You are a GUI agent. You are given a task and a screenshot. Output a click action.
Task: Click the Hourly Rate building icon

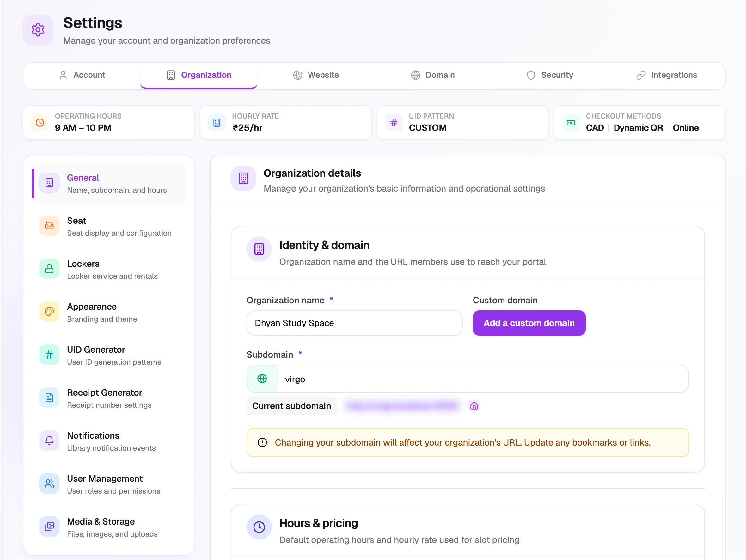click(x=217, y=122)
